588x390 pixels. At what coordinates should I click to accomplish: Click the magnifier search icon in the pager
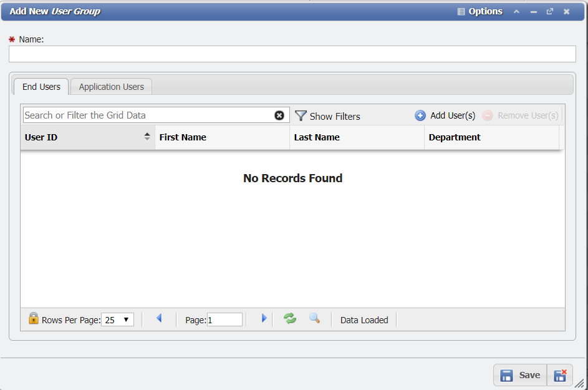314,318
